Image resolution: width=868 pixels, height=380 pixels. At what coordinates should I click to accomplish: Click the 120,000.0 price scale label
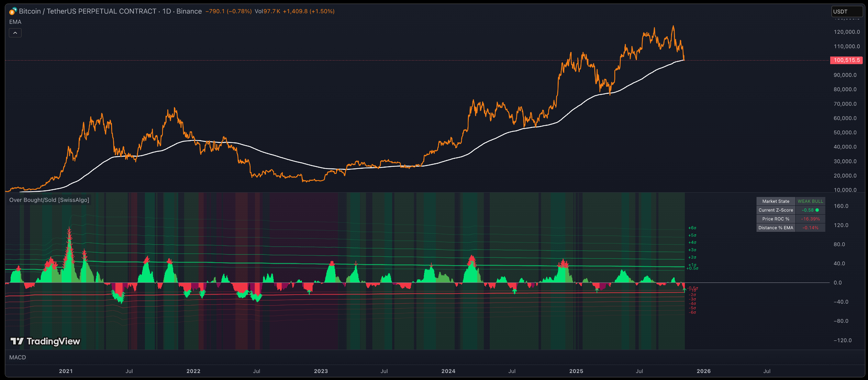pos(846,32)
